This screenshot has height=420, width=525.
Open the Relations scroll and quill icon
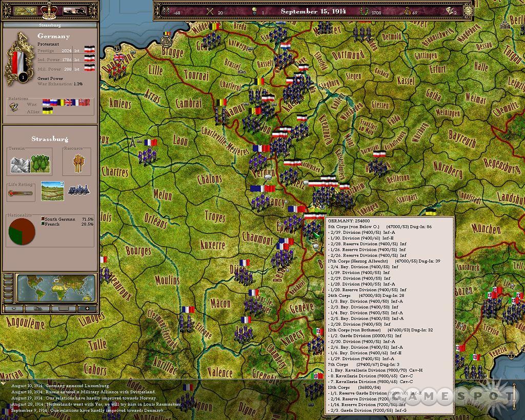(x=13, y=107)
